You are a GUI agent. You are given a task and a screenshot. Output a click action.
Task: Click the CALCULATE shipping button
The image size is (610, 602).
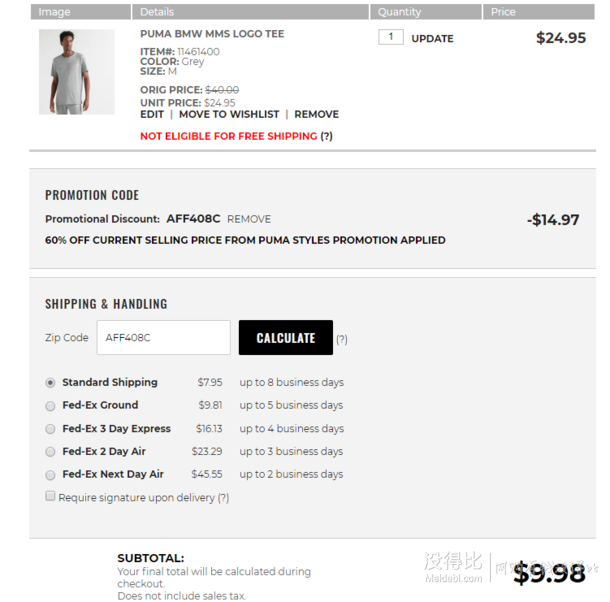click(x=286, y=338)
